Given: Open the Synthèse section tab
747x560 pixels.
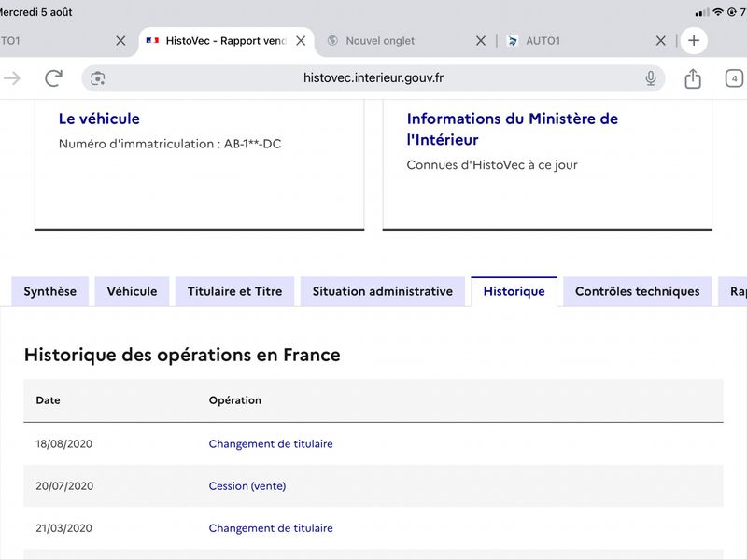Looking at the screenshot, I should point(50,291).
